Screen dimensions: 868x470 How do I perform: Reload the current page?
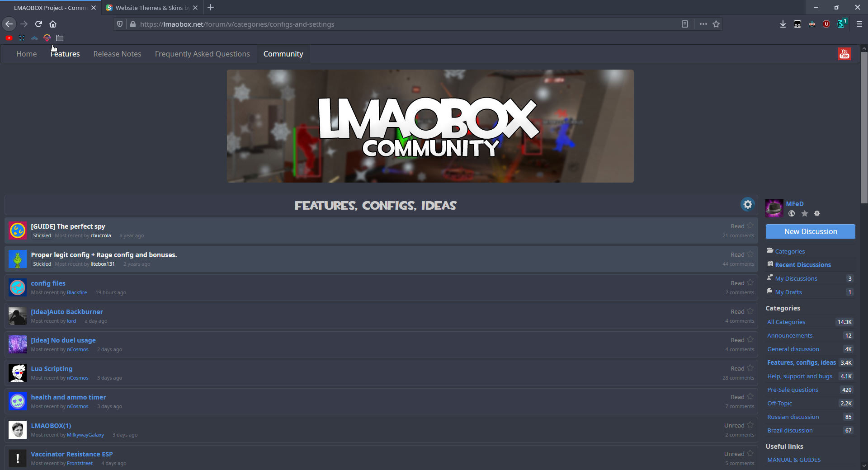point(38,24)
